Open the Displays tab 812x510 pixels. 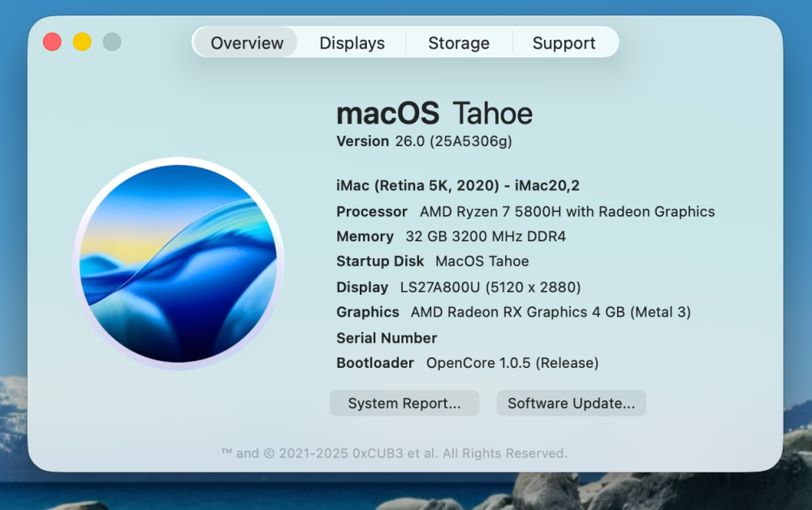point(352,42)
